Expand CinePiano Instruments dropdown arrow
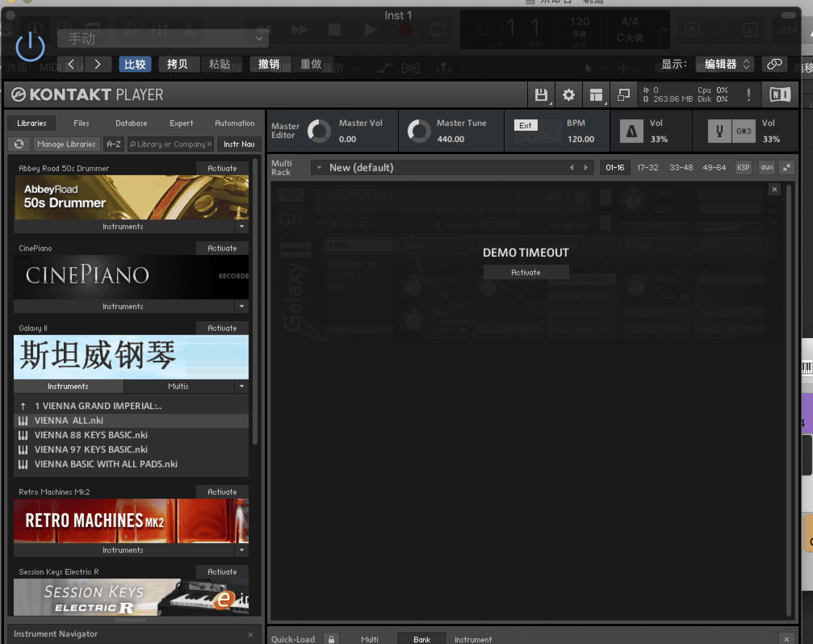The image size is (813, 644). [x=242, y=306]
